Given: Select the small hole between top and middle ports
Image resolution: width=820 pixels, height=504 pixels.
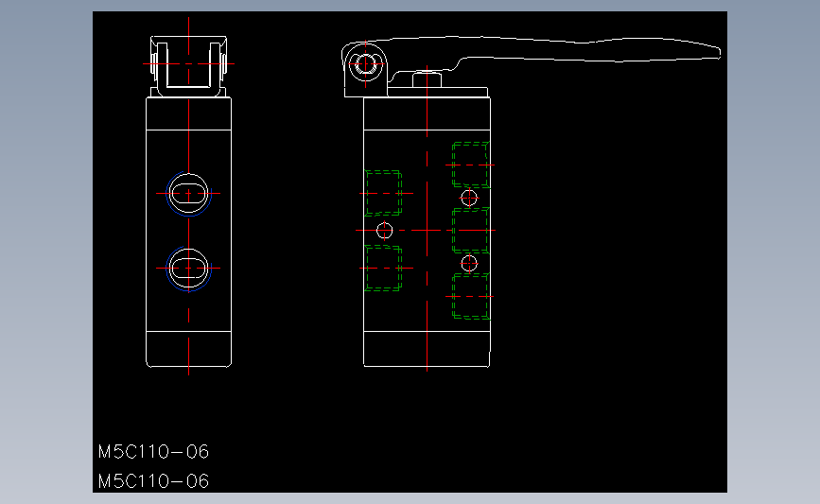Looking at the screenshot, I should [x=469, y=199].
